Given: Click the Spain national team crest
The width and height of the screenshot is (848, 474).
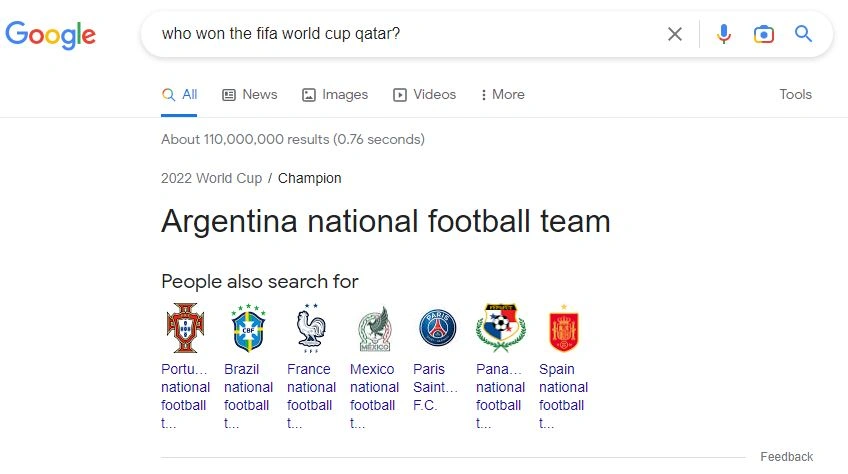Looking at the screenshot, I should (563, 327).
